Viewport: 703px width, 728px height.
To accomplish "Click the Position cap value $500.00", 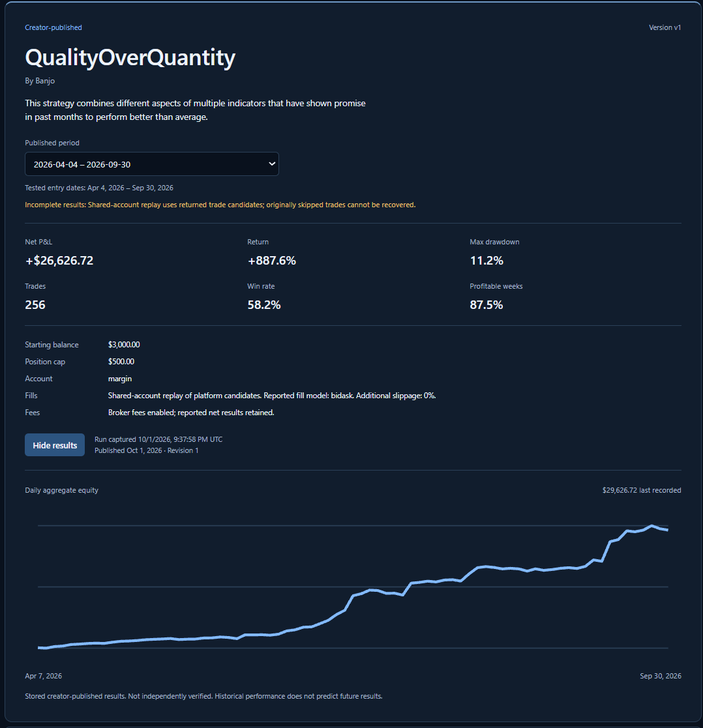I will (x=121, y=361).
